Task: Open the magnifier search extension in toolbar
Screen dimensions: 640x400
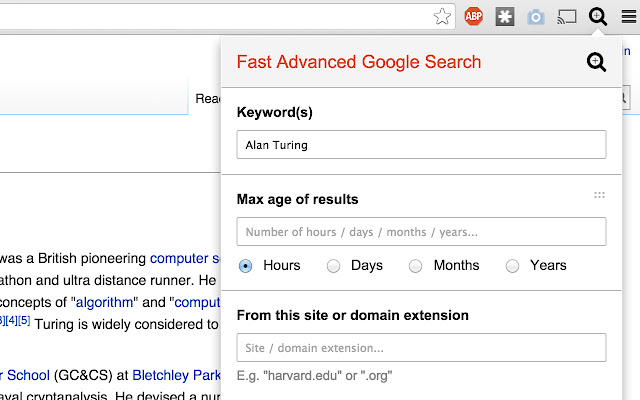Action: [x=598, y=17]
